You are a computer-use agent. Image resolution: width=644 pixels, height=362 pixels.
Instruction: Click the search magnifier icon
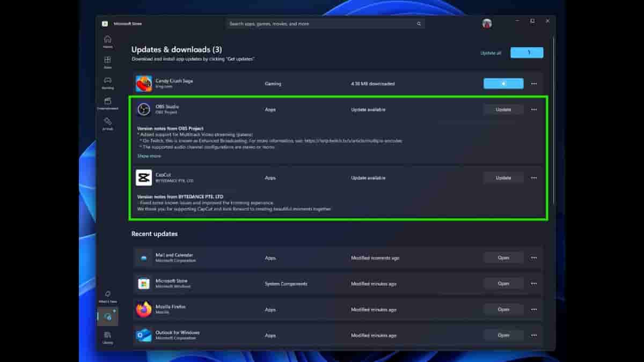pyautogui.click(x=419, y=24)
